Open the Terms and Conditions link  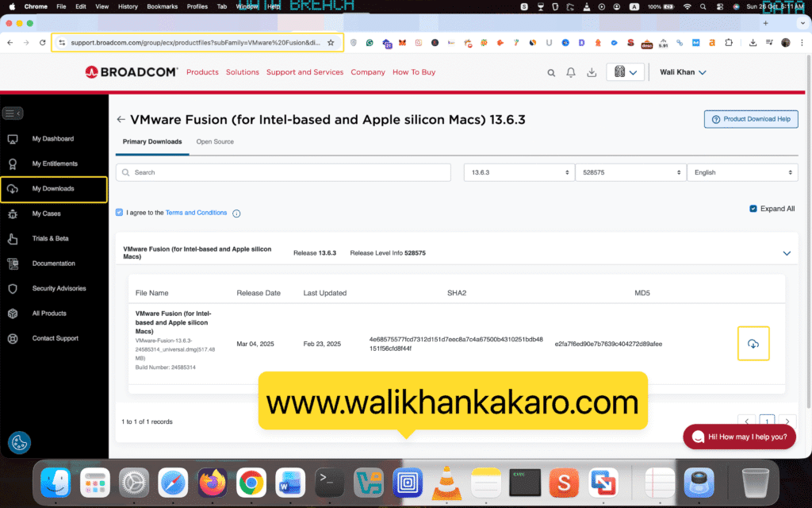196,213
